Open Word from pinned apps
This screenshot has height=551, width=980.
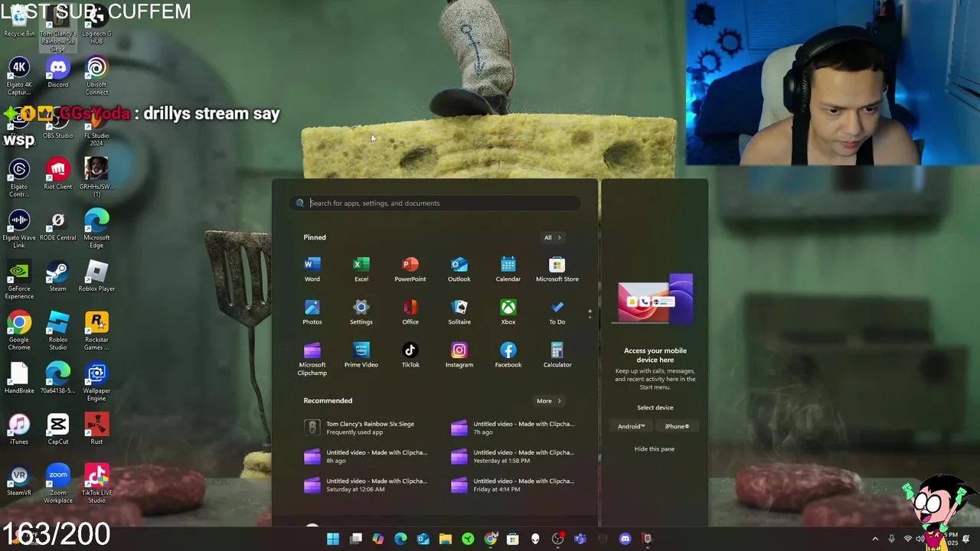click(x=312, y=269)
